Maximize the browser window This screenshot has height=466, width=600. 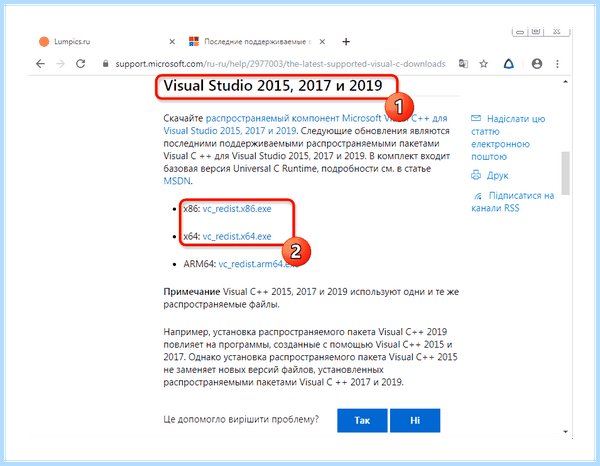(x=536, y=32)
